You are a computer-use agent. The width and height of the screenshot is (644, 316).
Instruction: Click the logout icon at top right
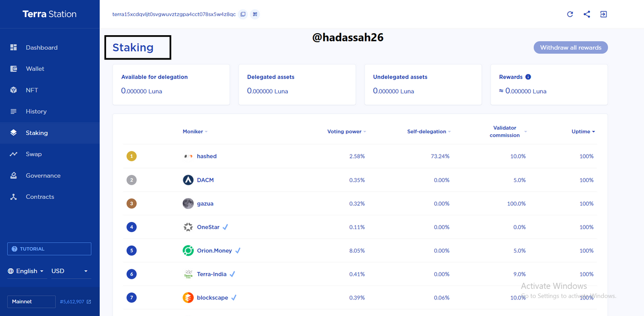[603, 14]
